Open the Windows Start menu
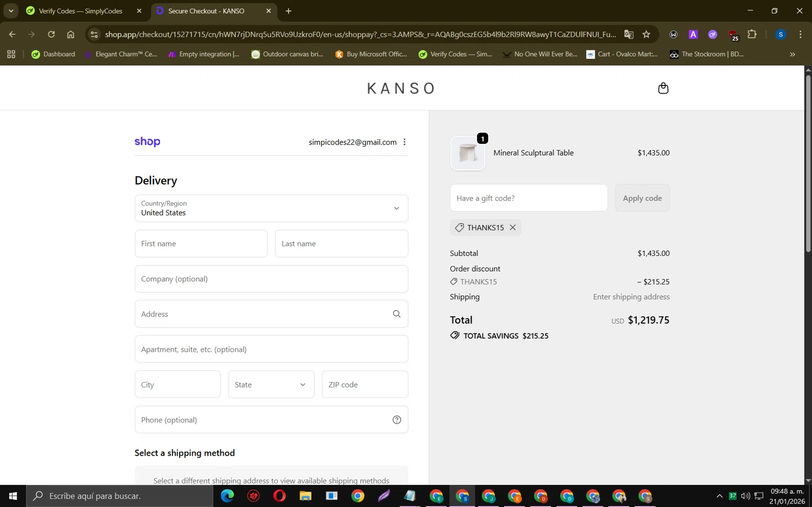The image size is (812, 507). pos(13,496)
